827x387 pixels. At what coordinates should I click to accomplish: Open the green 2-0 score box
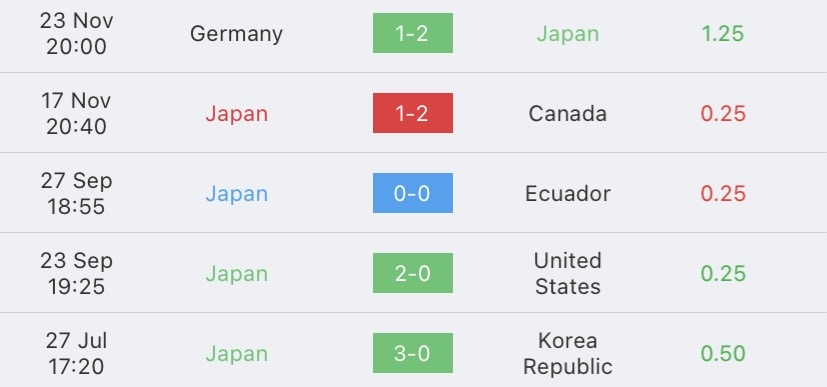[412, 273]
